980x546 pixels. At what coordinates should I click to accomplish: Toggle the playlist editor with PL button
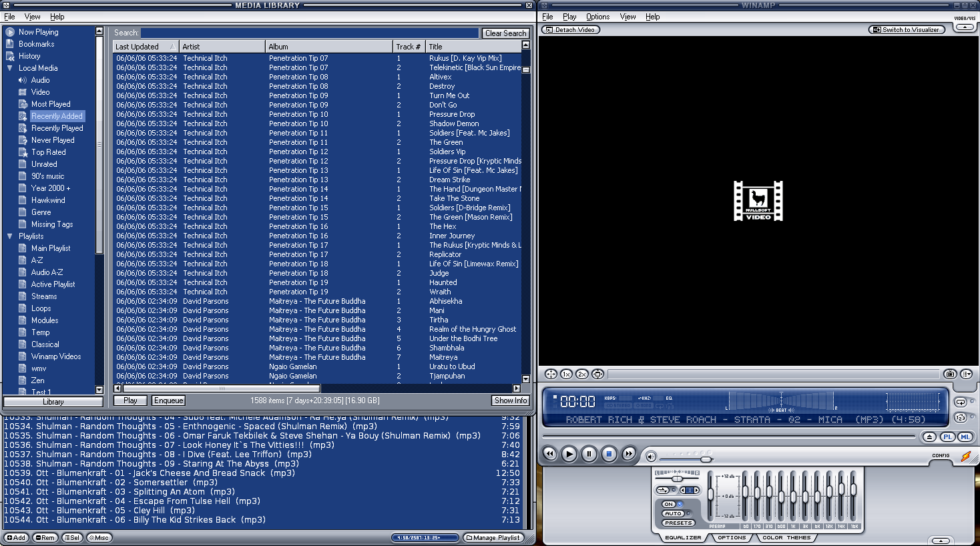[x=948, y=437]
